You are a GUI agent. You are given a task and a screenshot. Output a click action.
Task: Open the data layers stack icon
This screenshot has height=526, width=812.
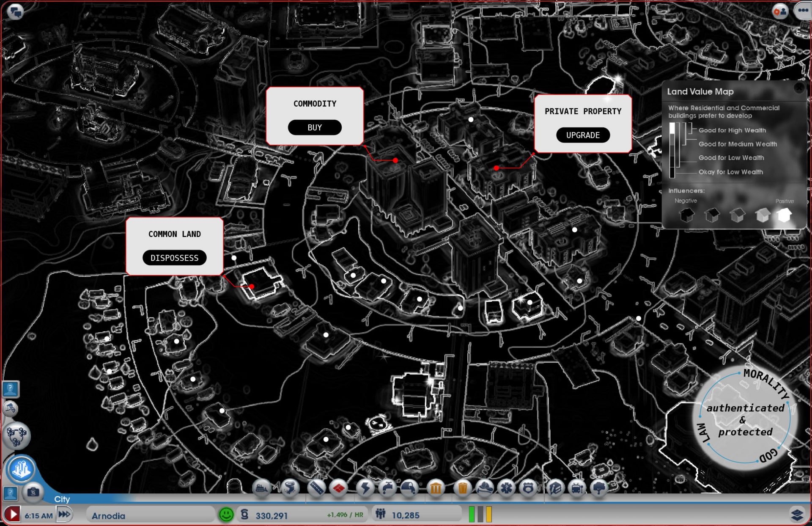[797, 515]
